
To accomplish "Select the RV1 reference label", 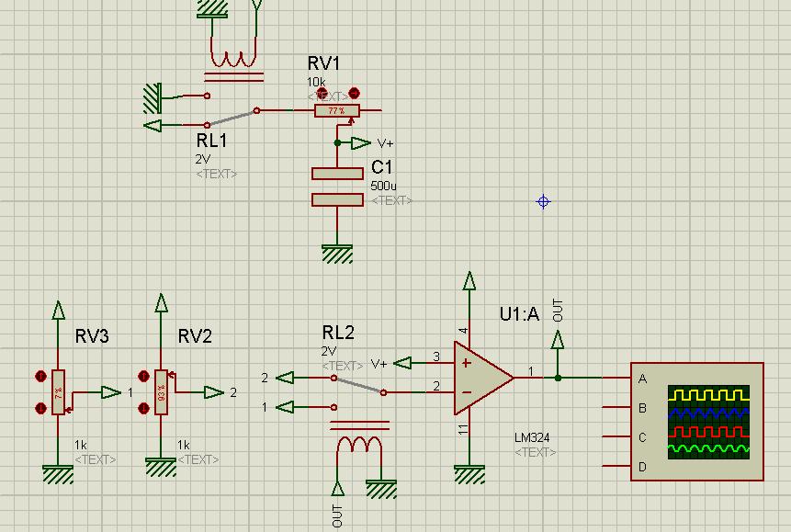I will click(324, 63).
